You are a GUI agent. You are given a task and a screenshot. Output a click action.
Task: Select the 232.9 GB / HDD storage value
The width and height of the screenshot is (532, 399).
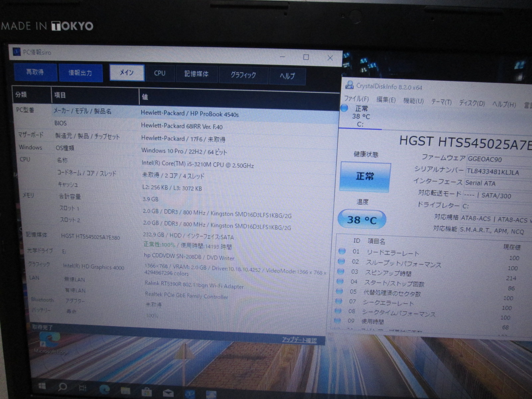tap(188, 236)
